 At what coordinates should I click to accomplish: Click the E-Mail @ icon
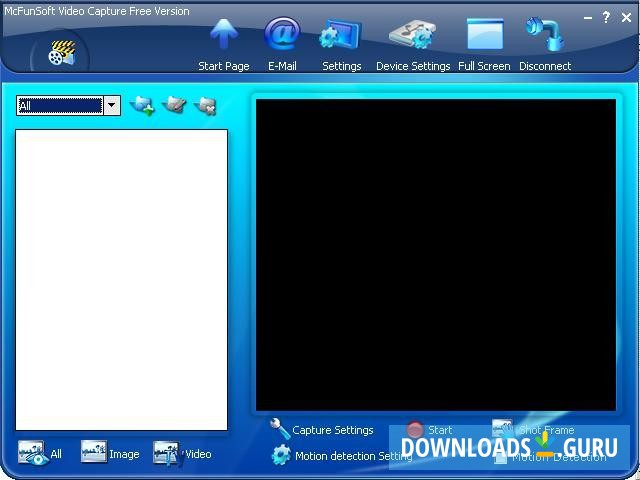pyautogui.click(x=282, y=33)
